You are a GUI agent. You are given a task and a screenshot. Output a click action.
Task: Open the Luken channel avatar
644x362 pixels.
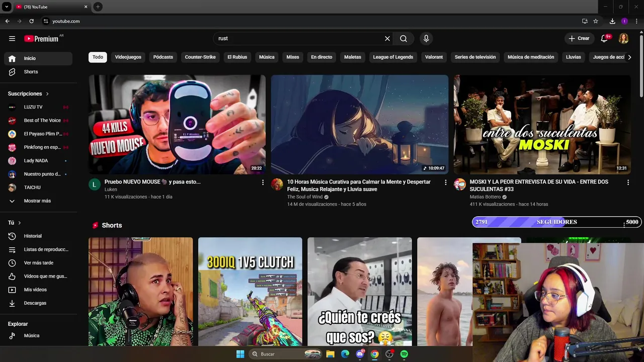95,184
